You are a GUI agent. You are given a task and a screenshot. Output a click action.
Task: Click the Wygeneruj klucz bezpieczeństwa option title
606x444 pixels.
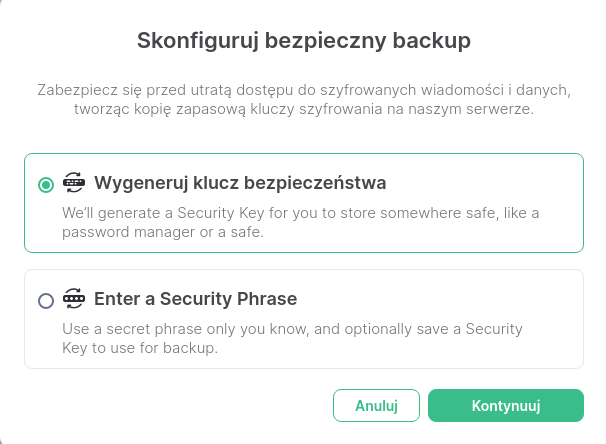click(240, 183)
